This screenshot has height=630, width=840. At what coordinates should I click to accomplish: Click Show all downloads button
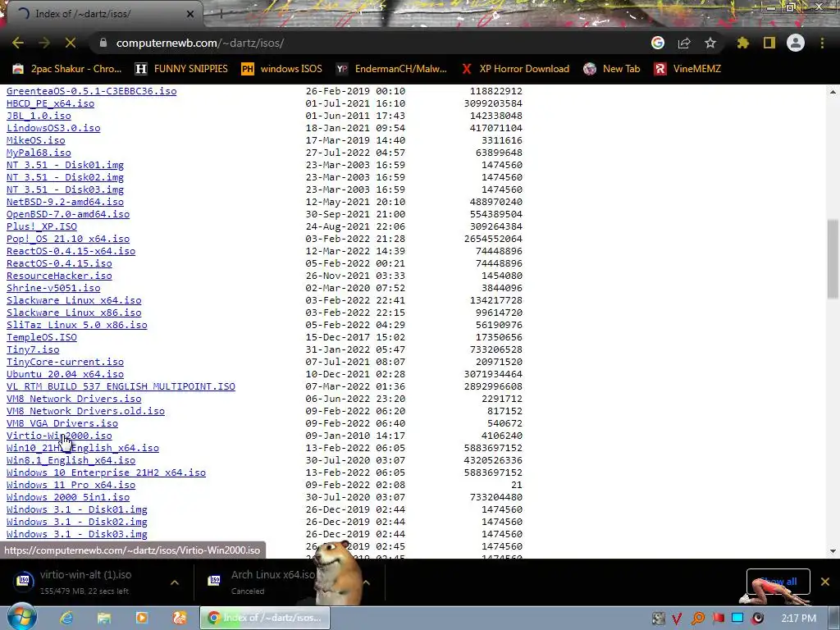(x=778, y=582)
